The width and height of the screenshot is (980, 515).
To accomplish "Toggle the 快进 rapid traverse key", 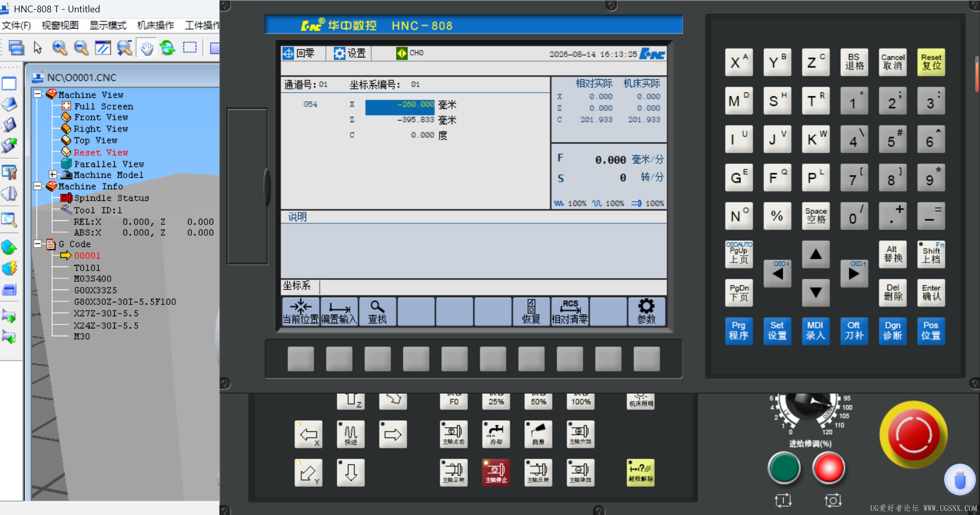I will coord(351,435).
